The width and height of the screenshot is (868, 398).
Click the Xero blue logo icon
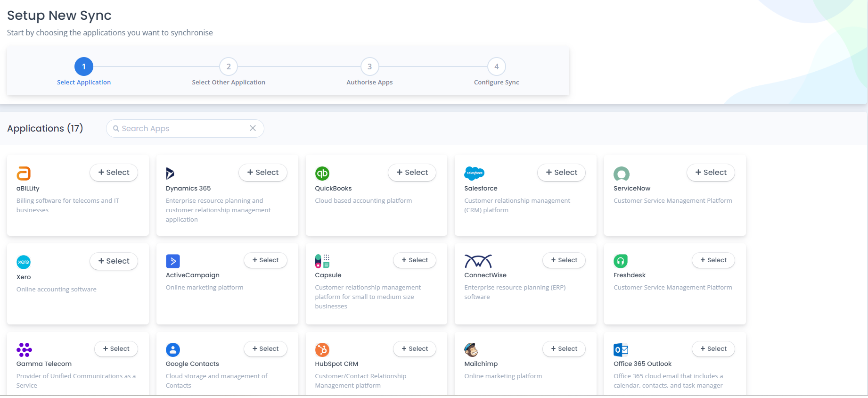[24, 262]
